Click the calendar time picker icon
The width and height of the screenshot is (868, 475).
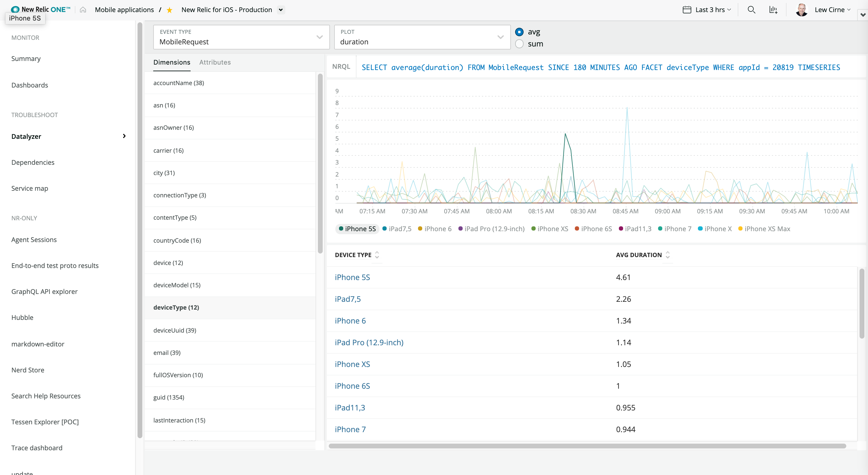(x=687, y=10)
